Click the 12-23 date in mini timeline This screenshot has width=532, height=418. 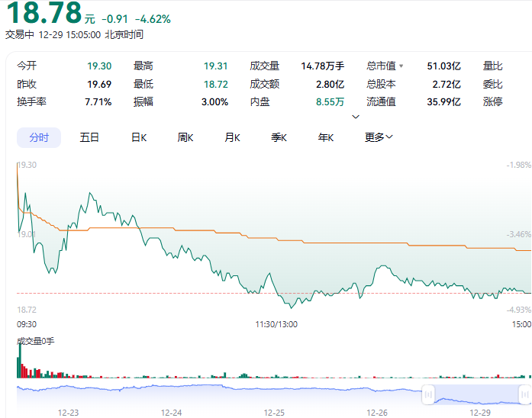[69, 412]
